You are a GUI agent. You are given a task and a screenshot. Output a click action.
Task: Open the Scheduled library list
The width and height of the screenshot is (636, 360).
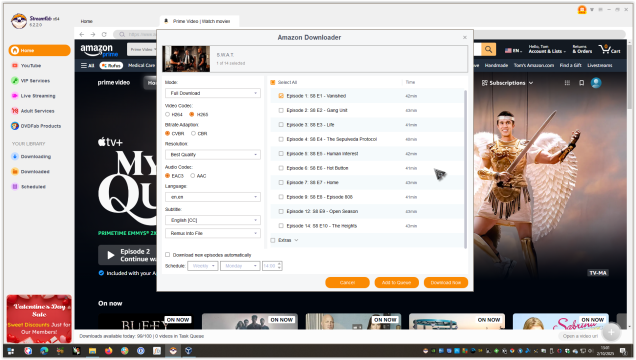click(x=33, y=187)
